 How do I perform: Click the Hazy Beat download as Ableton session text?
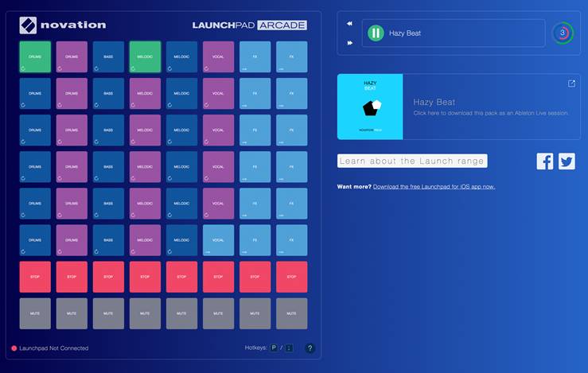tap(491, 113)
